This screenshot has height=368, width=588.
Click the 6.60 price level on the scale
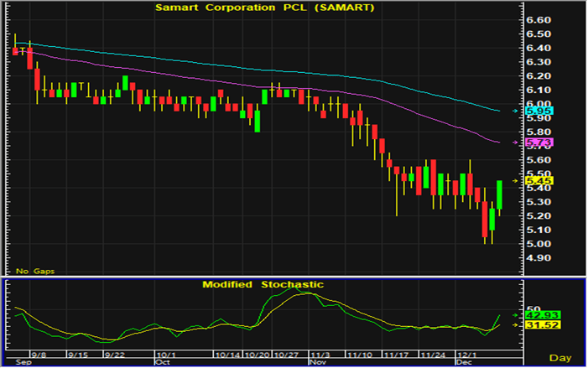pos(539,19)
